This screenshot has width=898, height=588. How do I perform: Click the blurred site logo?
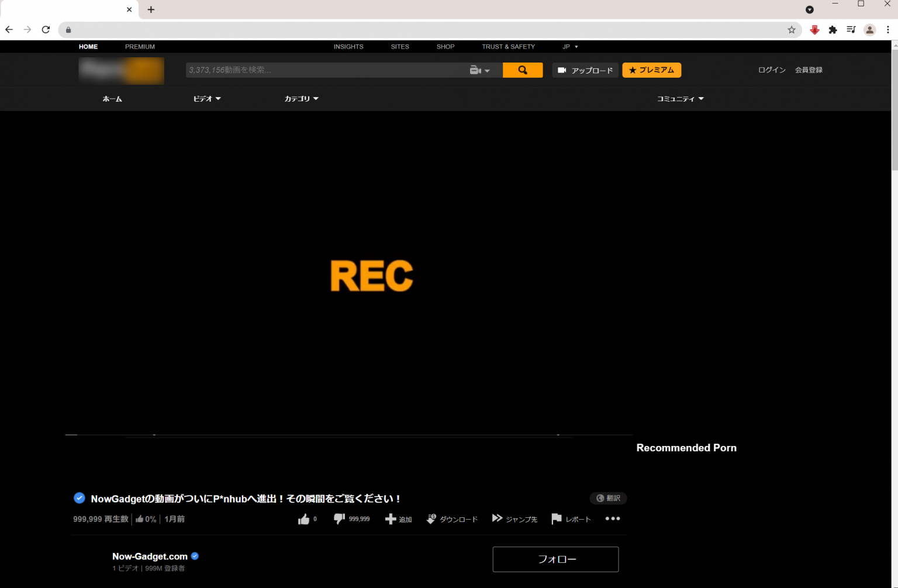click(x=122, y=71)
